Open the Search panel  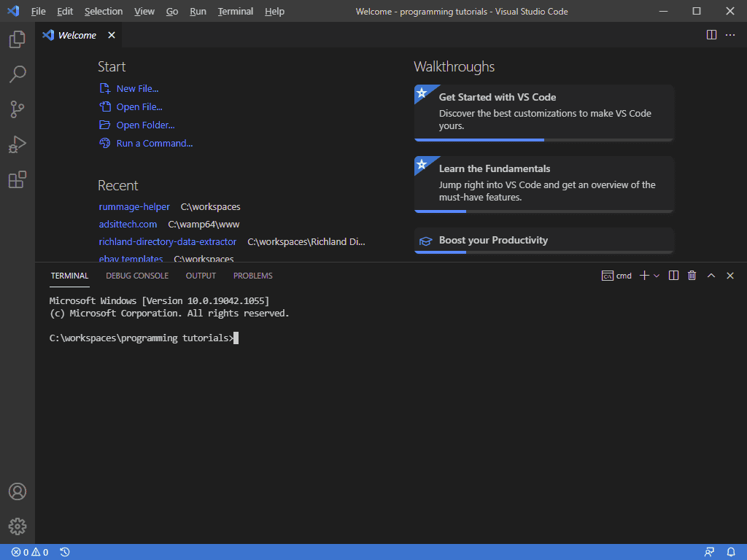click(x=18, y=74)
